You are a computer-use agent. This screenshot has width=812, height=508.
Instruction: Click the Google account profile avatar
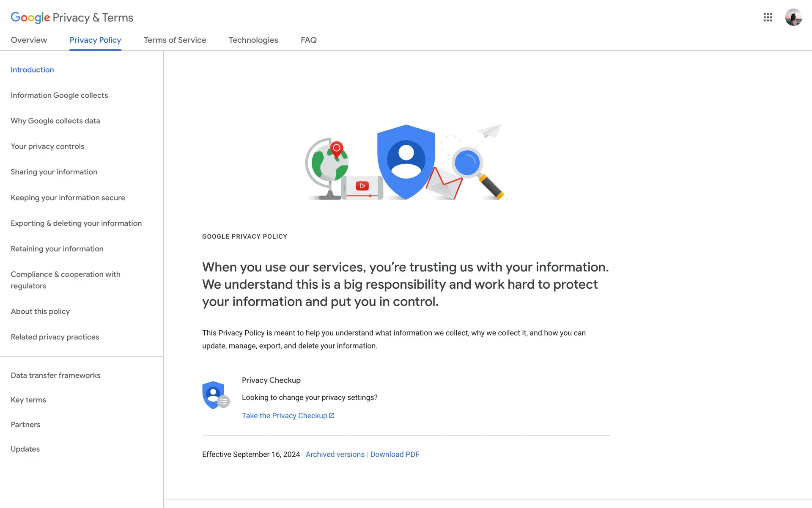click(x=793, y=17)
